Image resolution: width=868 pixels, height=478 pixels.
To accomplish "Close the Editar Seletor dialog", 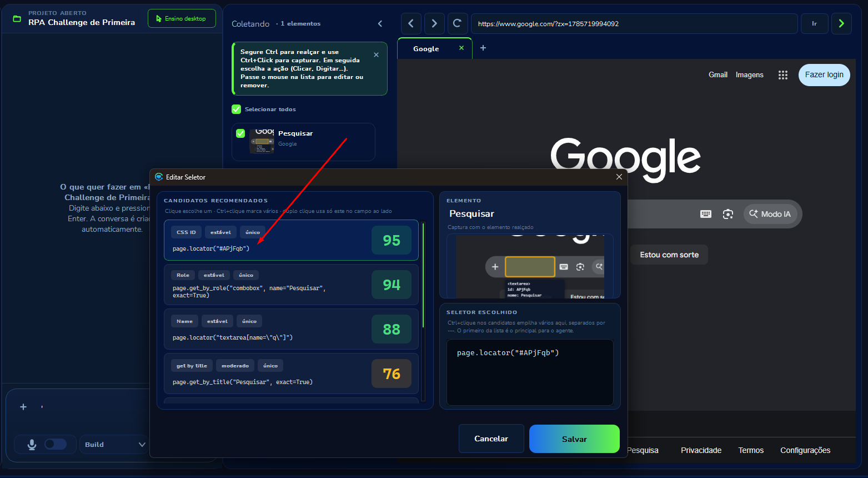I will tap(619, 177).
